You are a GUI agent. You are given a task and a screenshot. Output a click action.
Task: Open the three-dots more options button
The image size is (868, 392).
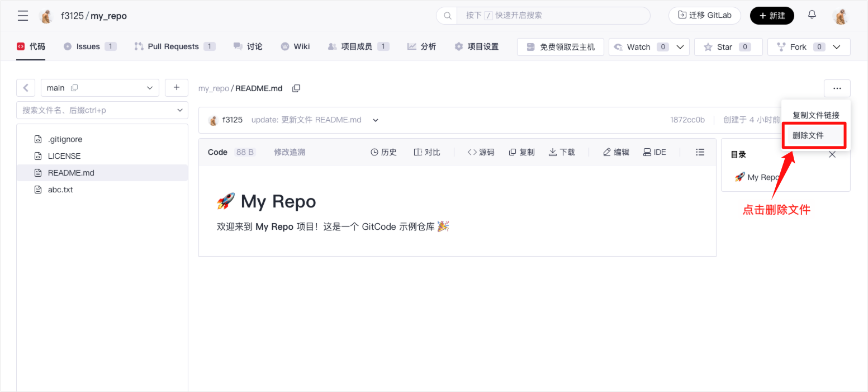click(837, 88)
